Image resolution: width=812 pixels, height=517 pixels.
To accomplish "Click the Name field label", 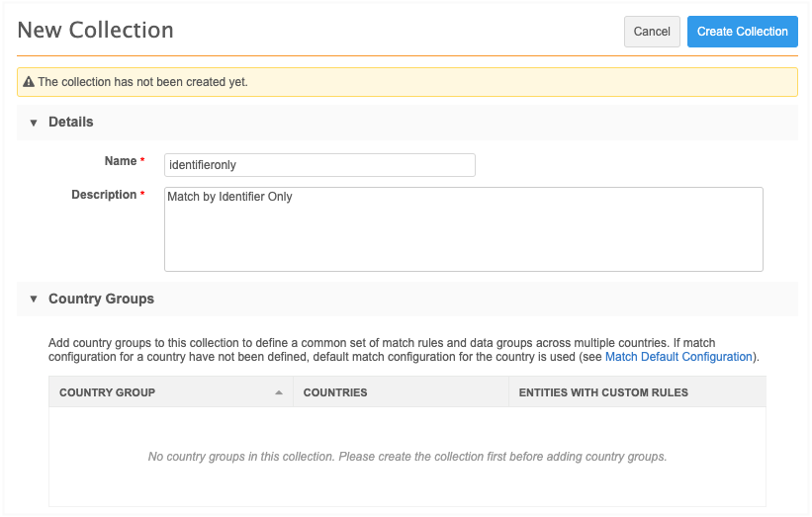I will [x=121, y=161].
